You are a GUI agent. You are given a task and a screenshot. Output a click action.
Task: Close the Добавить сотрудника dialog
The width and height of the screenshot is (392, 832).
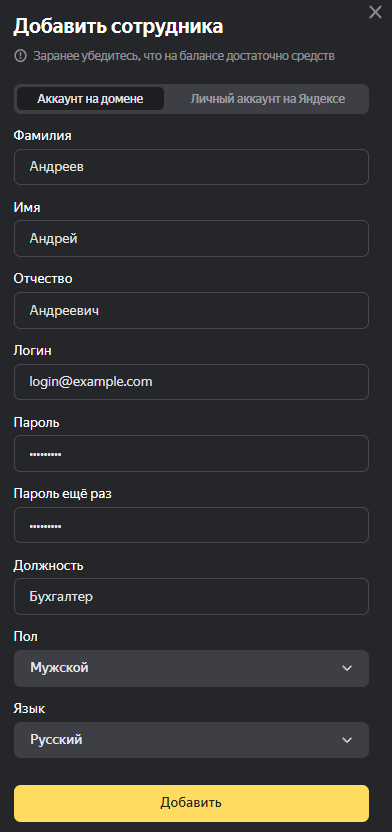[375, 12]
